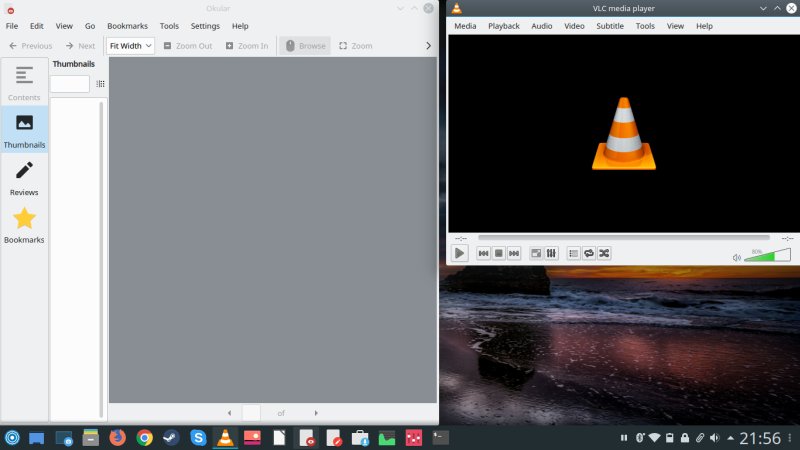Switch to Reviews sidebar panel
Screen dimensions: 800x450
point(24,177)
